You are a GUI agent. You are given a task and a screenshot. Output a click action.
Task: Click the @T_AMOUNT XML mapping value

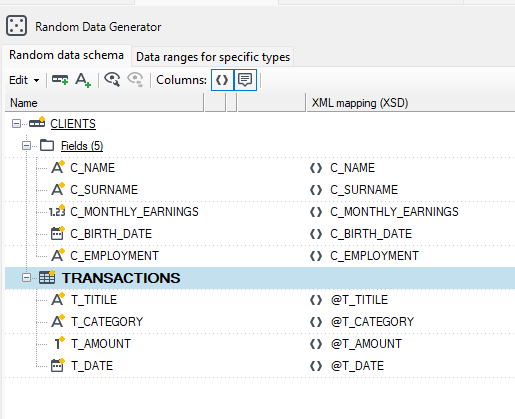366,344
